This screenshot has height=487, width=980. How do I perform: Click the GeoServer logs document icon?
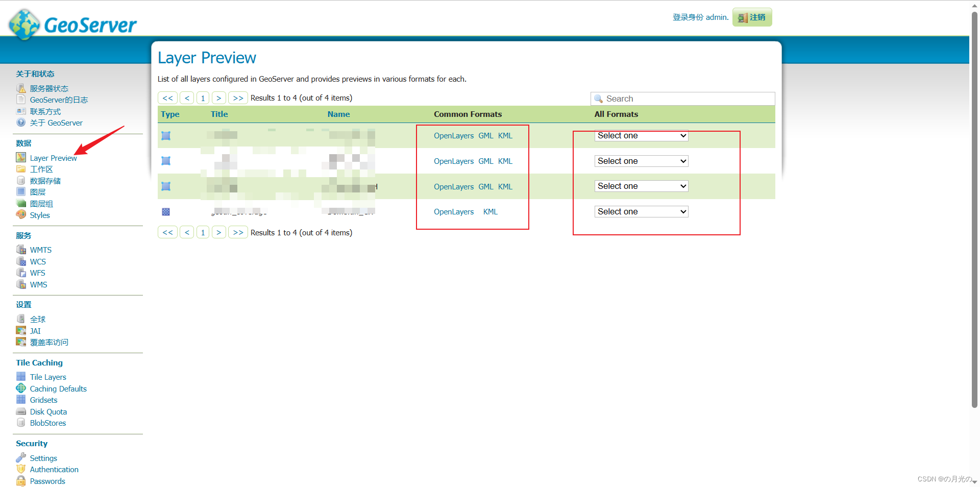(21, 100)
